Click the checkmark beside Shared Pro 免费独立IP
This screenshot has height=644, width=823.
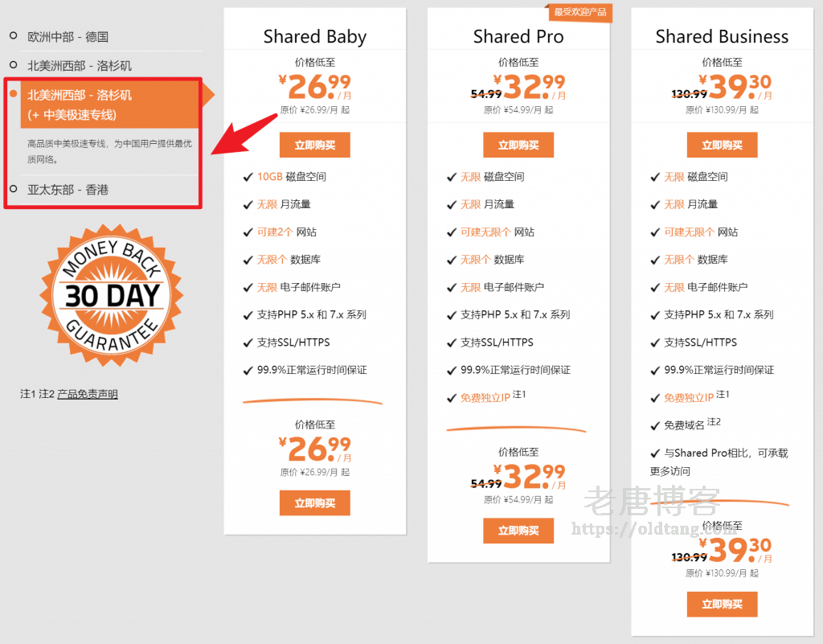[452, 398]
